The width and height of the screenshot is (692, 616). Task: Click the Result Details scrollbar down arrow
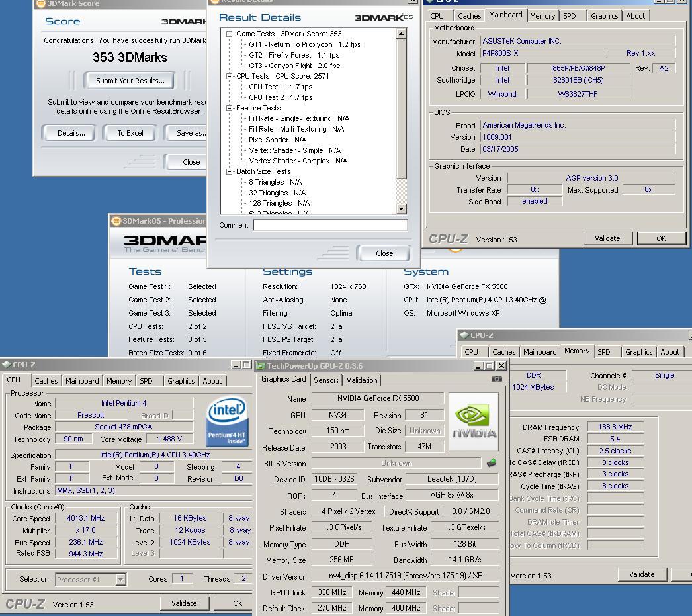pos(401,209)
